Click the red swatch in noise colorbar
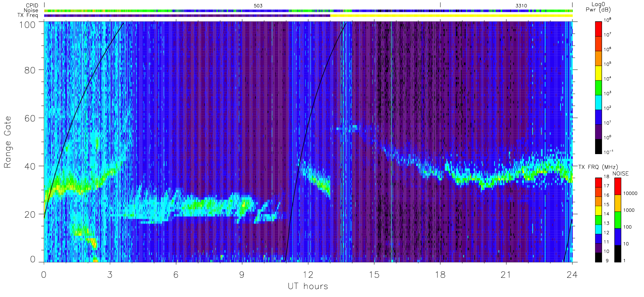 [618, 187]
